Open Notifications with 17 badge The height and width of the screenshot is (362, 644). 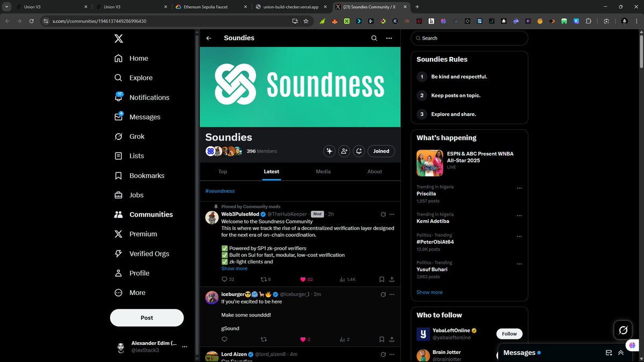point(142,98)
